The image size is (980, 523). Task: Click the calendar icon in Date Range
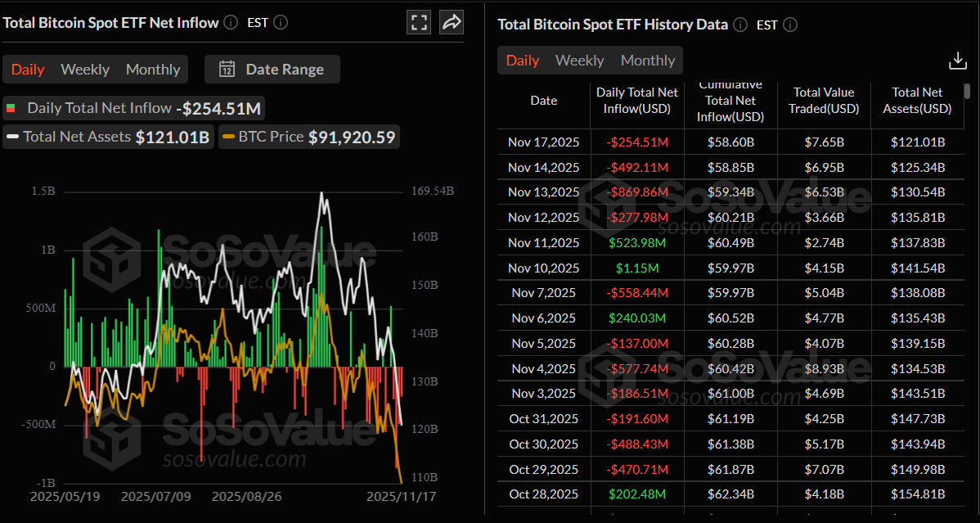pyautogui.click(x=227, y=69)
